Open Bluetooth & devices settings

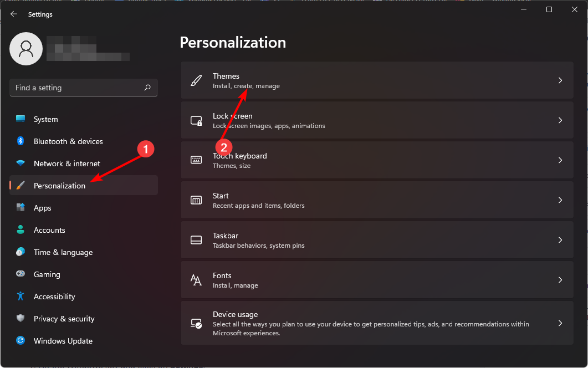21,141
